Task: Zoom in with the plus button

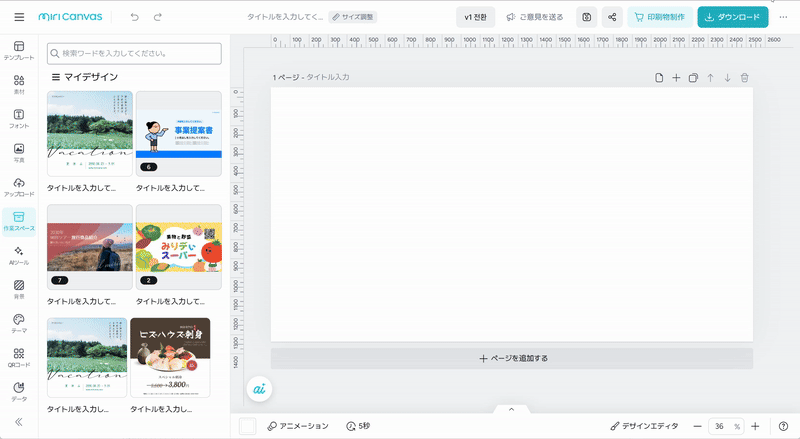Action: point(755,426)
